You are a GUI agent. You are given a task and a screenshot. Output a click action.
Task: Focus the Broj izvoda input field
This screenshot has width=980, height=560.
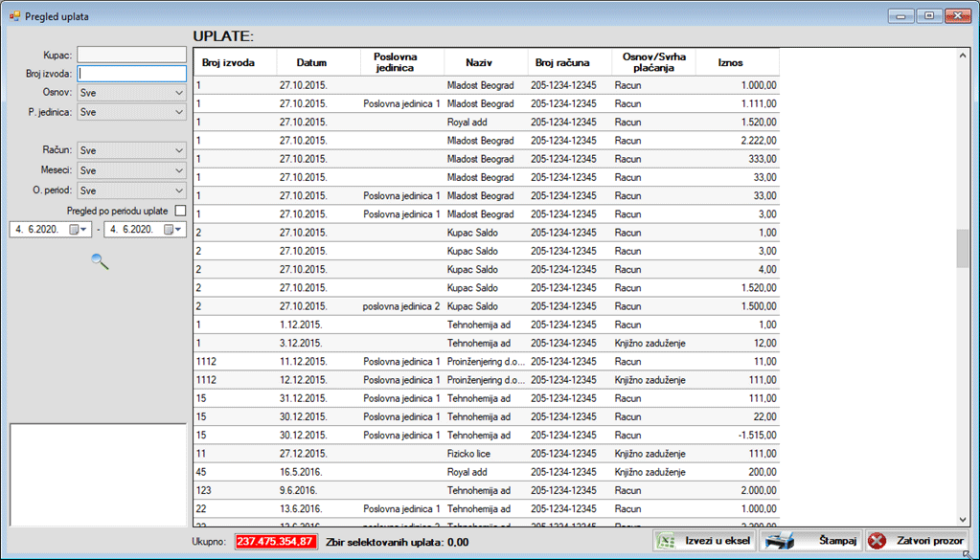click(x=132, y=74)
